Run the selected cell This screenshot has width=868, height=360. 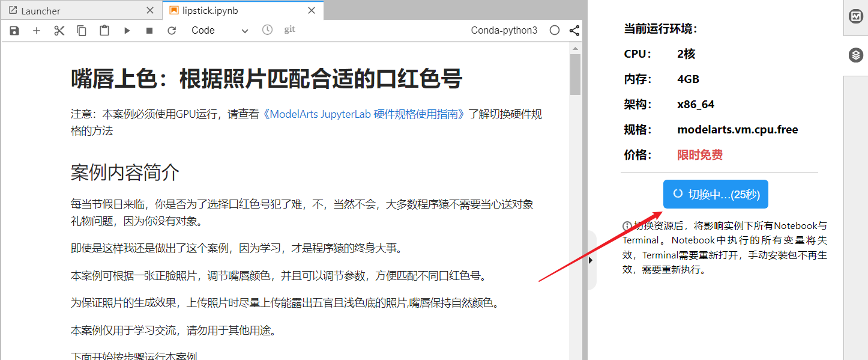click(x=127, y=31)
